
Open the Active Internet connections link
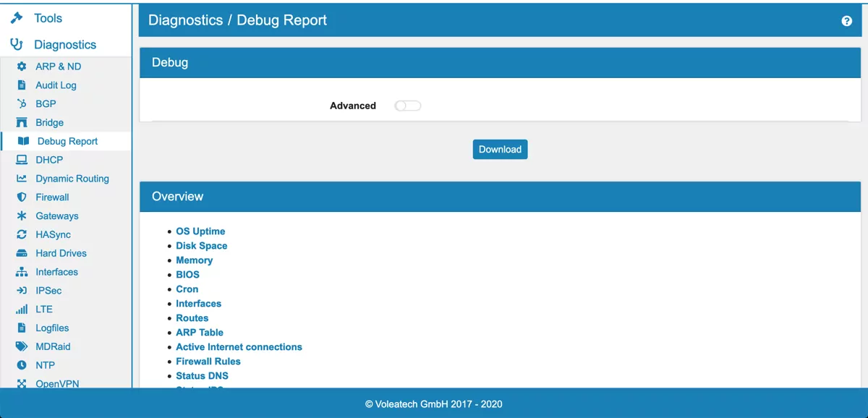pyautogui.click(x=239, y=346)
